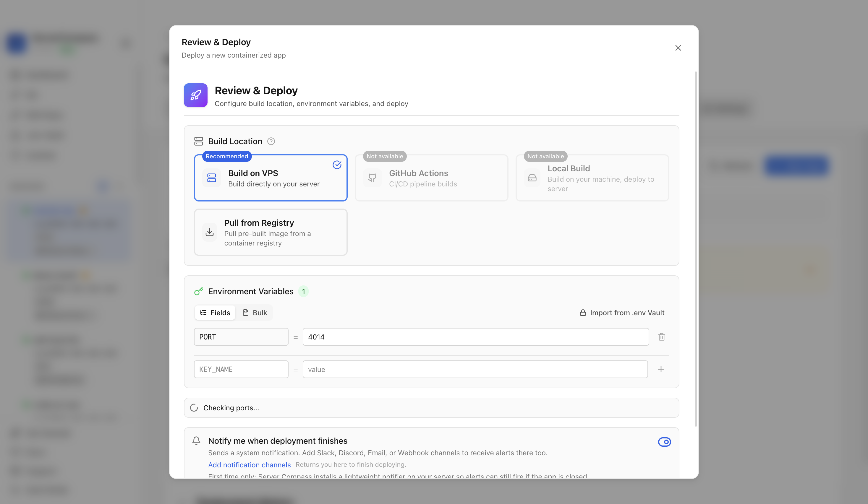Delete the PORT variable with the trash icon

(661, 337)
